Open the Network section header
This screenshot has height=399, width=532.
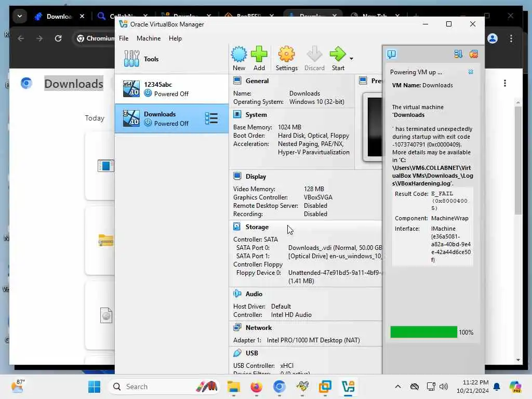[x=259, y=328]
